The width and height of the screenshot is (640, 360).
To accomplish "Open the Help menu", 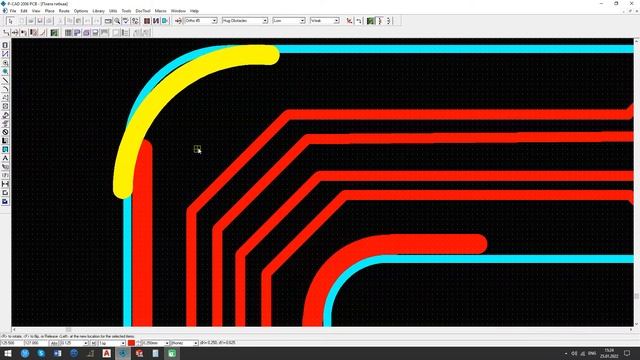I will point(194,11).
